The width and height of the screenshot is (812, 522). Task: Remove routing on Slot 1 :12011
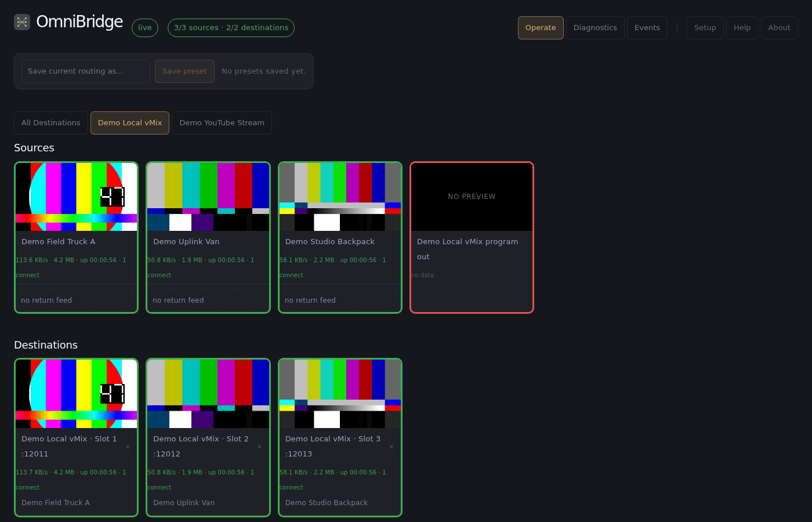coord(128,447)
